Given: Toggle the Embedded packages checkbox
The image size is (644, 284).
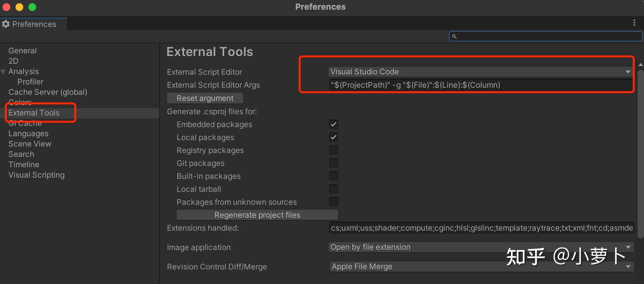Looking at the screenshot, I should click(x=334, y=124).
